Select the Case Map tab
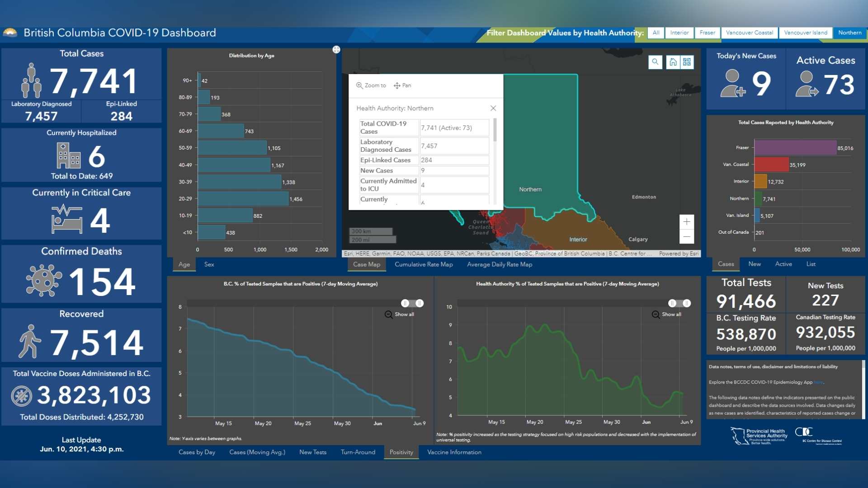This screenshot has height=488, width=868. click(367, 264)
